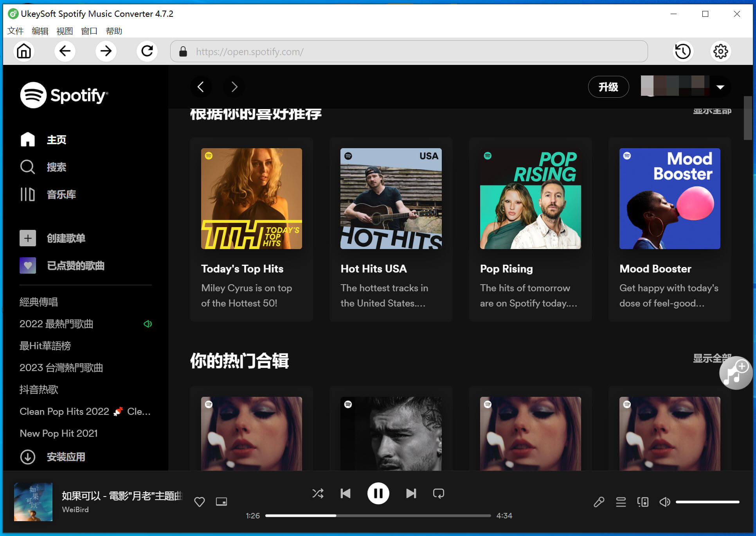Screen dimensions: 756x536
Task: Open connect to a device icon
Action: point(643,502)
